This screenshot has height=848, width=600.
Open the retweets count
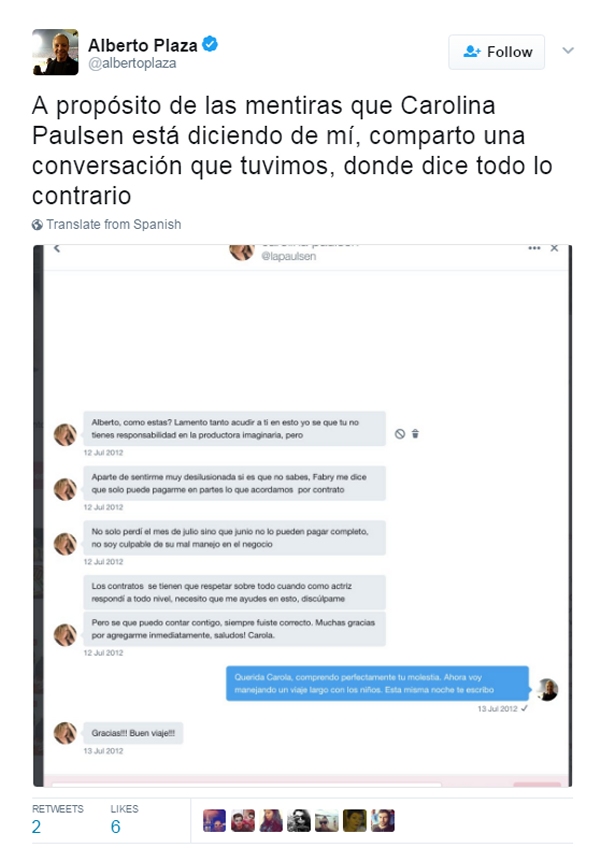pyautogui.click(x=36, y=827)
